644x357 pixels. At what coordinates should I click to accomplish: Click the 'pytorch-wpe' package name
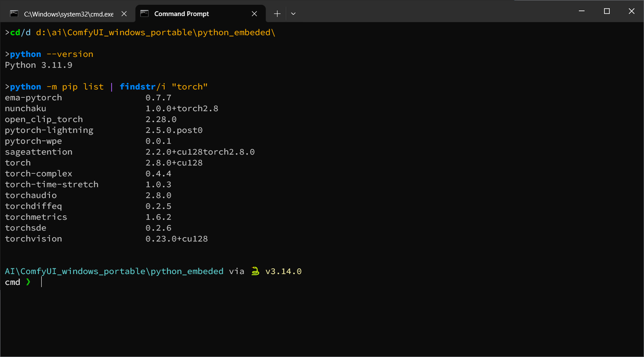click(x=34, y=141)
